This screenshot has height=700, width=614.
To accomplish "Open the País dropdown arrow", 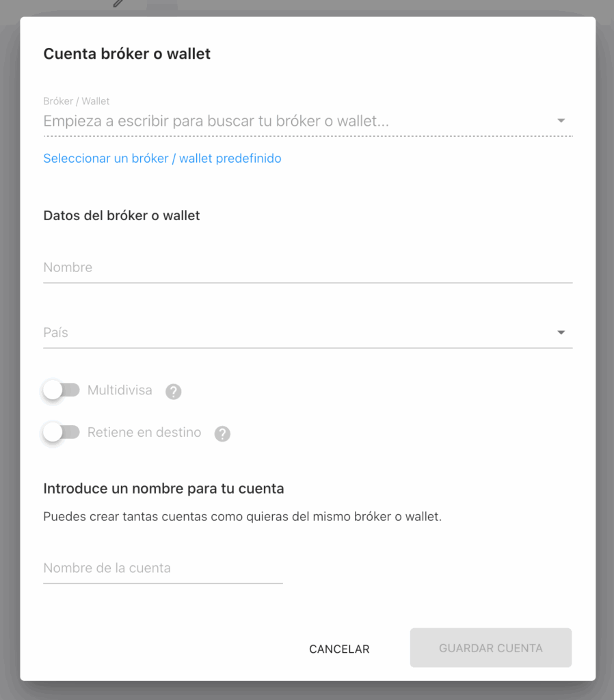I will click(561, 333).
